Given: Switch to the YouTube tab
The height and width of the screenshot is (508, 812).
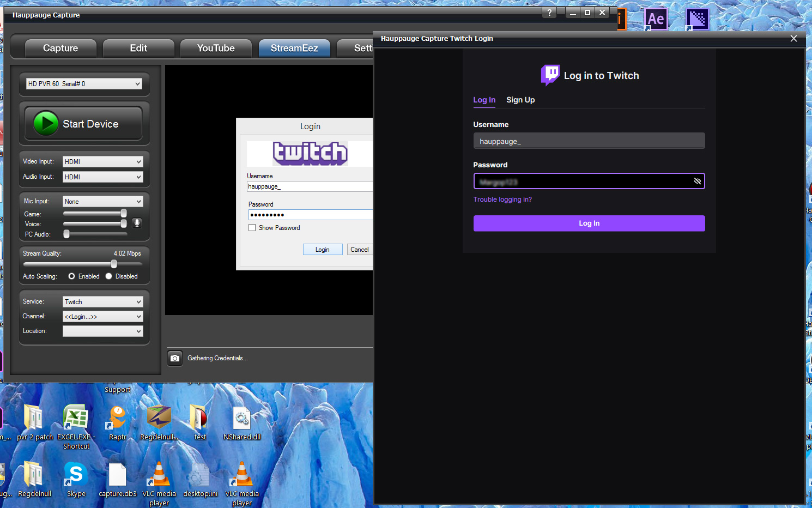Looking at the screenshot, I should (216, 48).
